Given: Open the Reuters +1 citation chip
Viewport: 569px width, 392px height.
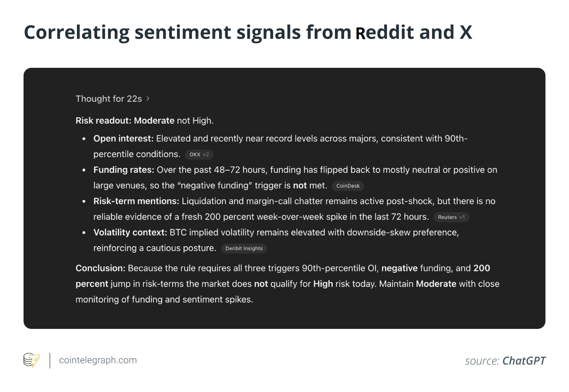Looking at the screenshot, I should pos(451,217).
